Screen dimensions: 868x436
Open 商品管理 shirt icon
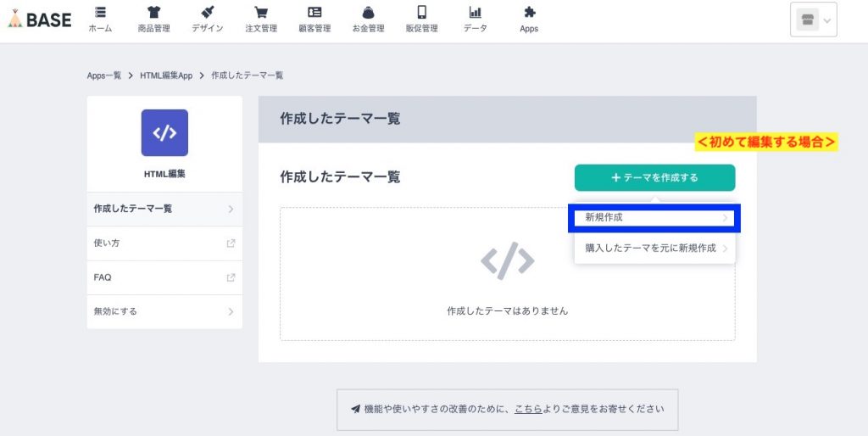(x=153, y=13)
